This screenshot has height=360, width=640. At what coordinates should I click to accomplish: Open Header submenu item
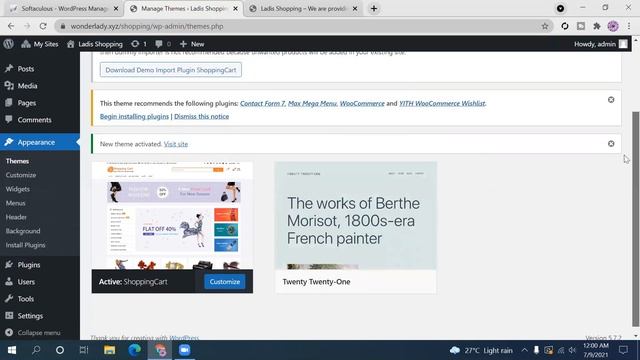[16, 217]
